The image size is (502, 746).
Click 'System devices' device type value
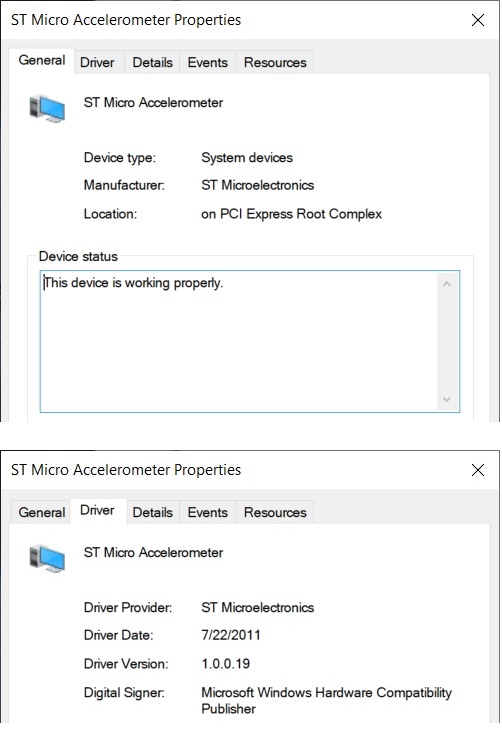click(x=247, y=158)
